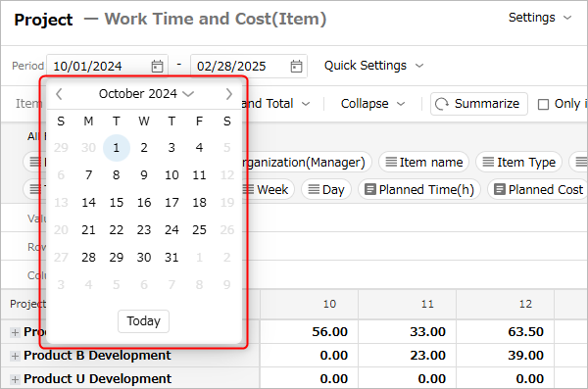The width and height of the screenshot is (588, 389).
Task: Select the Planned Cost value chip
Action: [x=538, y=189]
